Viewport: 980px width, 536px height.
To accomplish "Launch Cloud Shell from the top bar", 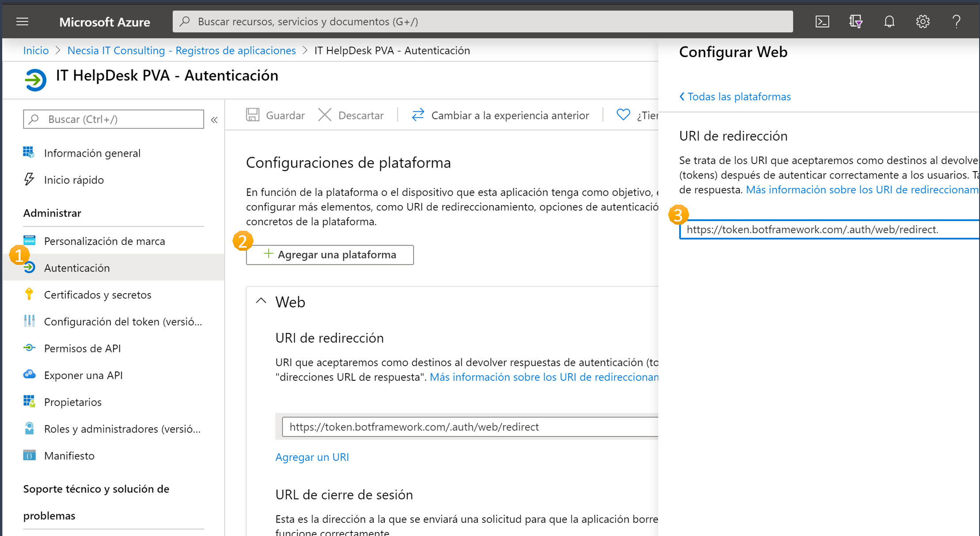I will point(822,21).
